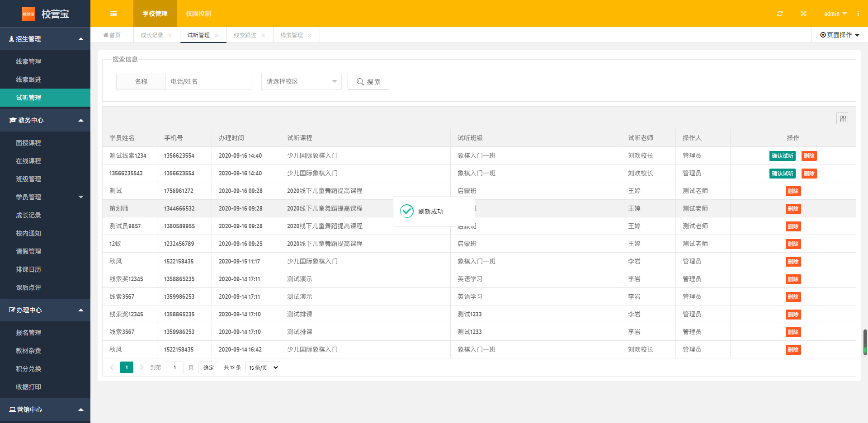Switch to the 线索管理 tab

click(x=292, y=35)
